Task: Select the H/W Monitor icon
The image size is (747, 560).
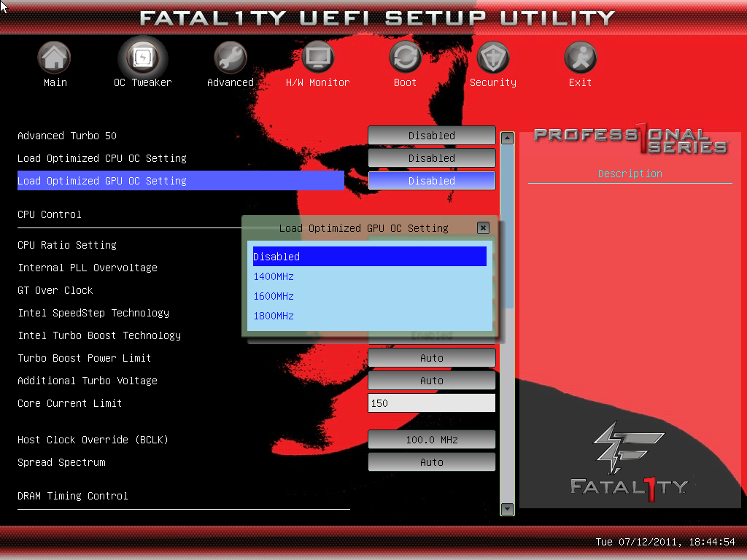Action: tap(318, 58)
